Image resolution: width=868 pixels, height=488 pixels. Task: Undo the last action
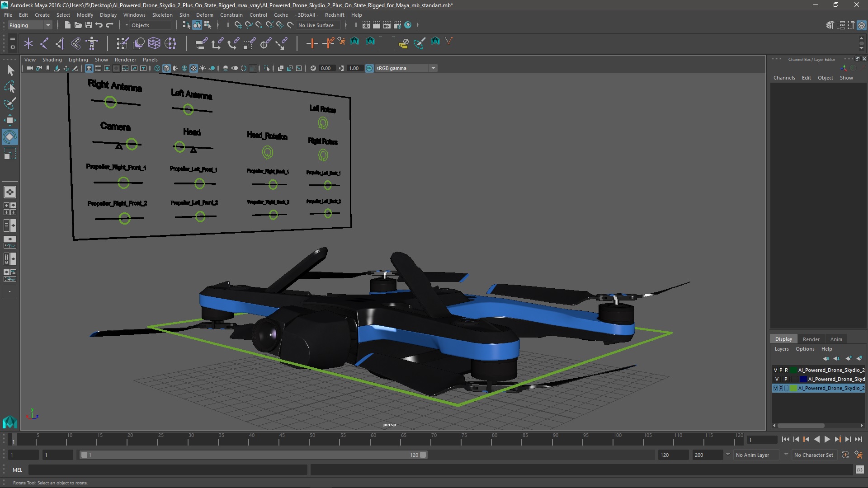click(99, 25)
